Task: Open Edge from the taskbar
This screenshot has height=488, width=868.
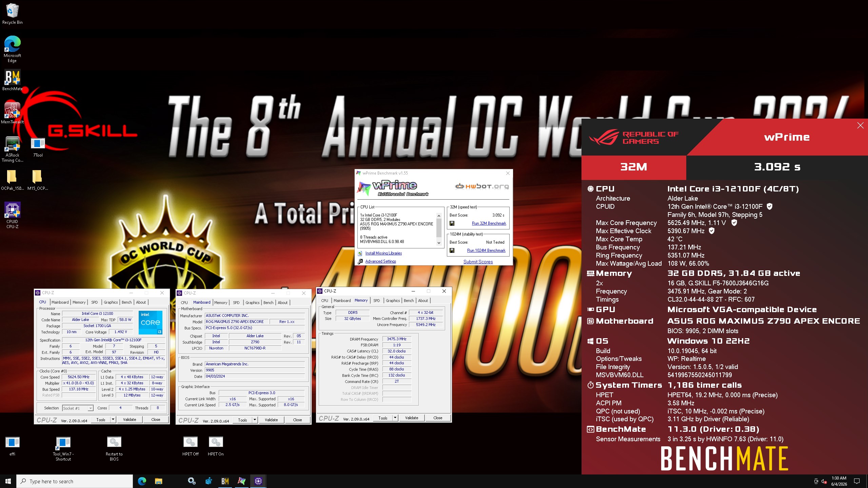Action: coord(142,481)
